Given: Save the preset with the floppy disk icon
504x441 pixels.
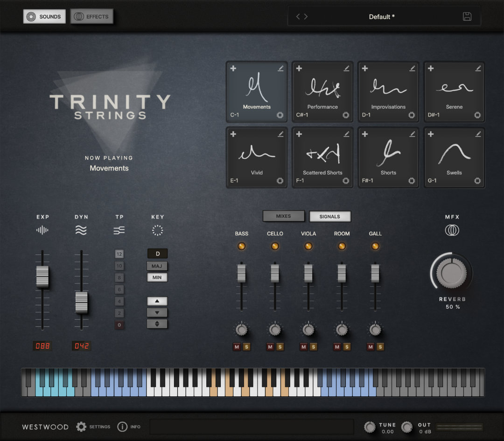Looking at the screenshot, I should (x=467, y=16).
